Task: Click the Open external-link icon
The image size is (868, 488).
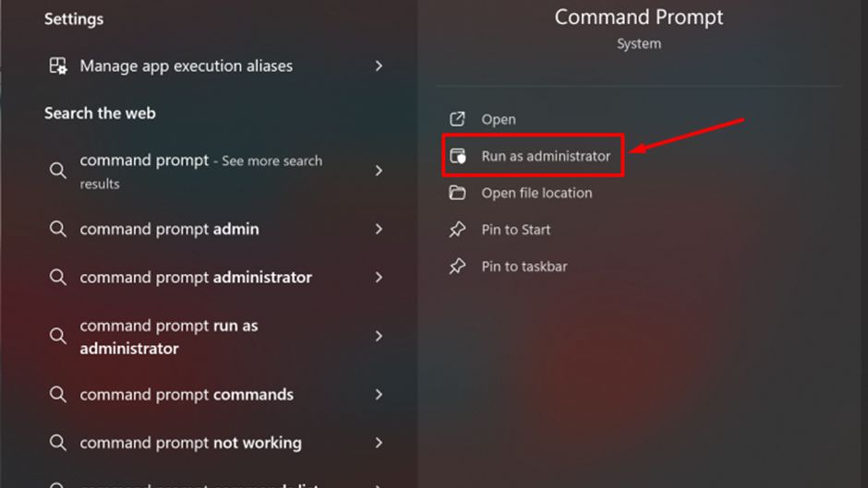Action: point(457,119)
